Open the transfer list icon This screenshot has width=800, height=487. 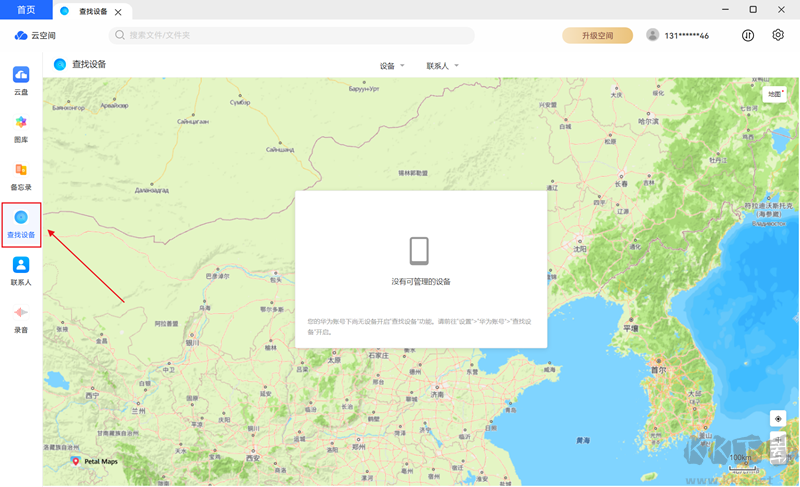pos(748,35)
